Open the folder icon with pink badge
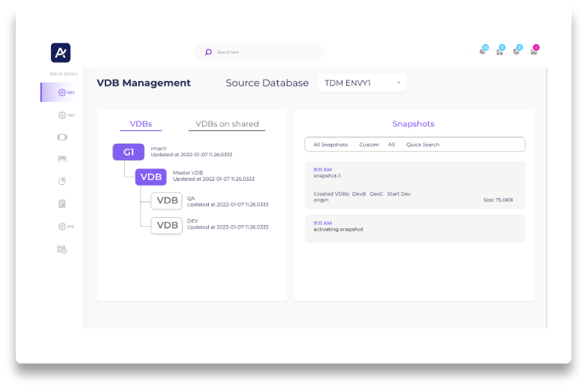The image size is (588, 390). tap(534, 51)
